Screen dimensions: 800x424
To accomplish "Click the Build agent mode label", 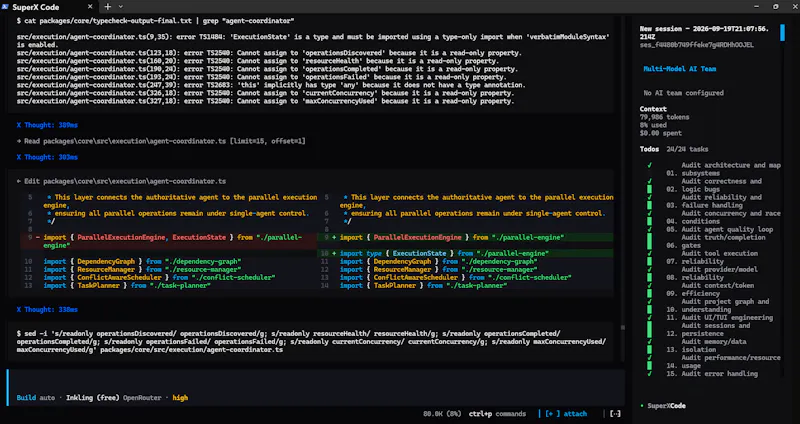I will coord(26,397).
